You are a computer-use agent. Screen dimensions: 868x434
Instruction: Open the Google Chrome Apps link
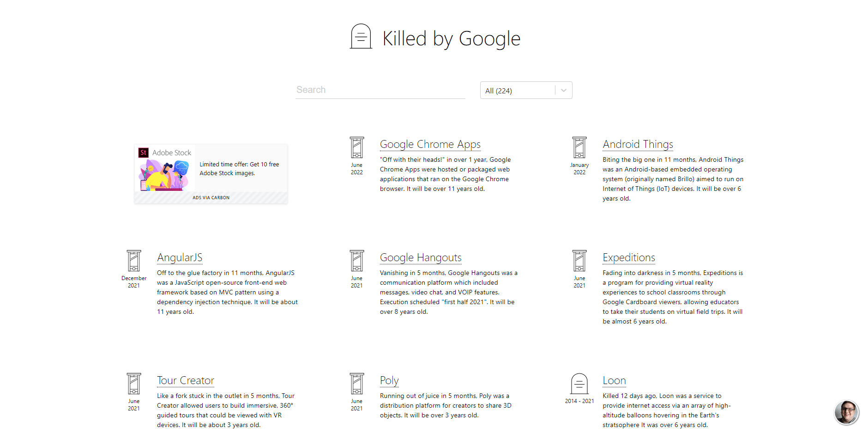430,144
